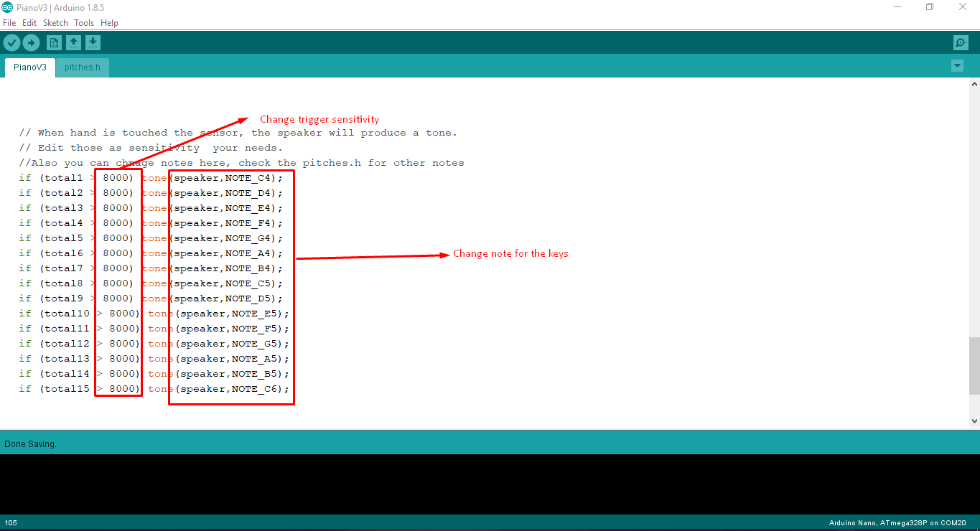The width and height of the screenshot is (980, 531).
Task: Verify the sketch with the checkmark icon
Action: click(11, 43)
